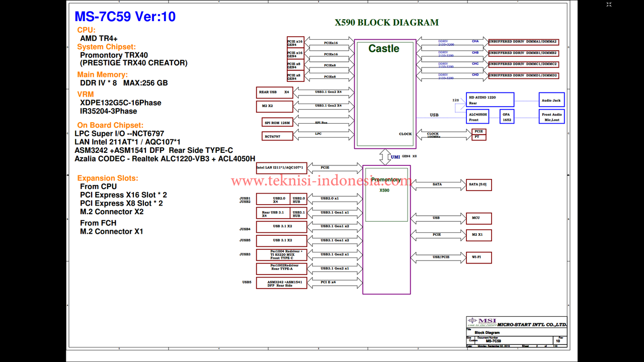The height and width of the screenshot is (362, 644).
Task: Click the "MCU" block
Action: pos(478,218)
